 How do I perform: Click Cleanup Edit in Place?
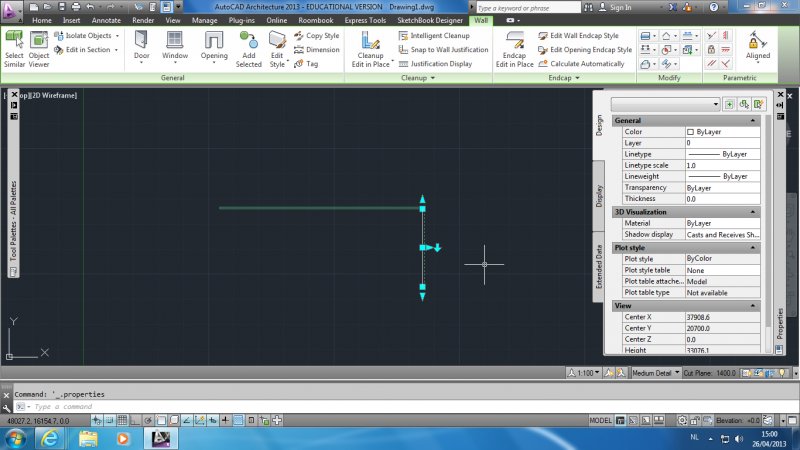[370, 49]
